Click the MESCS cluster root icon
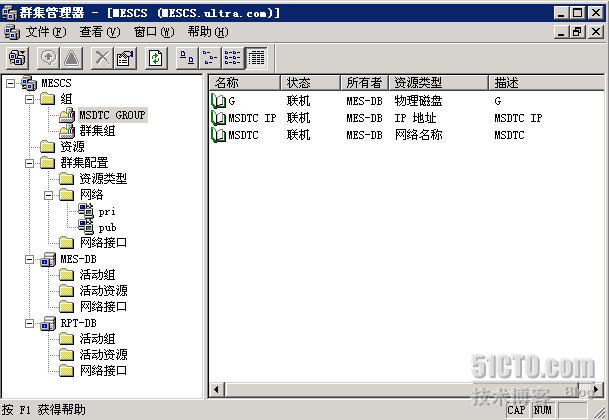 pos(29,83)
